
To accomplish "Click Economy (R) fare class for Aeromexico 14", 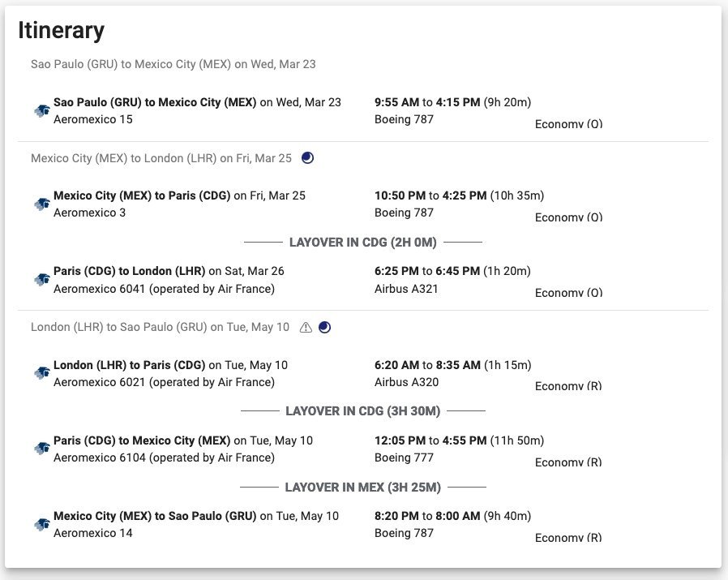I will point(568,537).
